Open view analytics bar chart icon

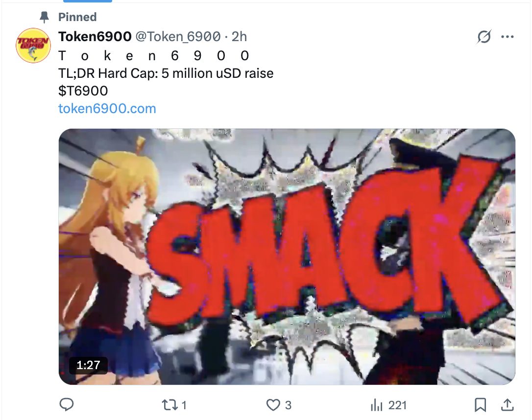pos(376,405)
